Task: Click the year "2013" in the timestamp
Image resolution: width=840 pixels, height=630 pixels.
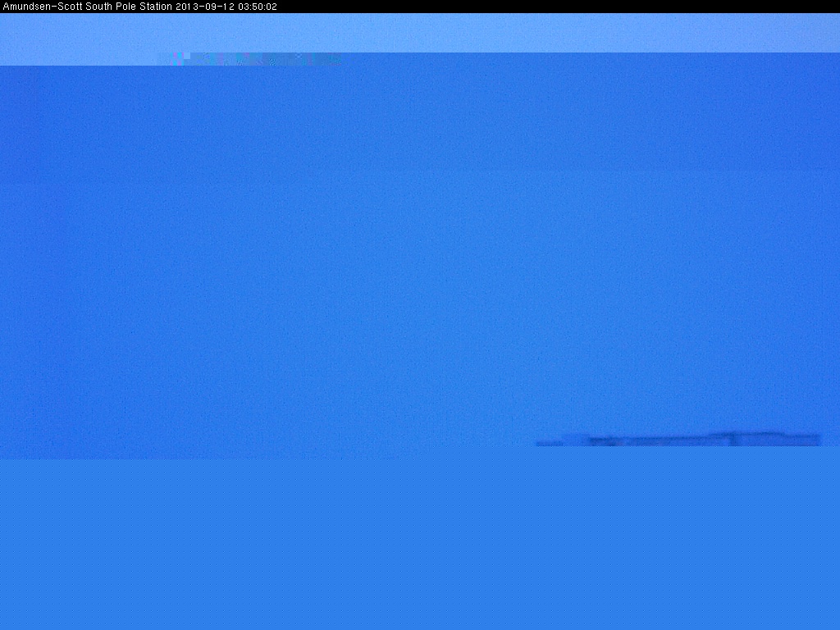Action: tap(188, 7)
